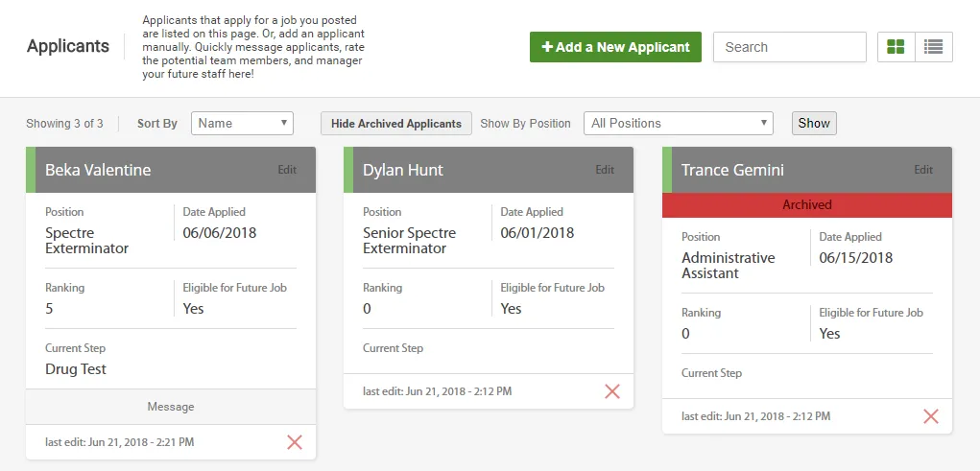Viewport: 980px width, 471px height.
Task: Click Show By Position label
Action: (525, 123)
